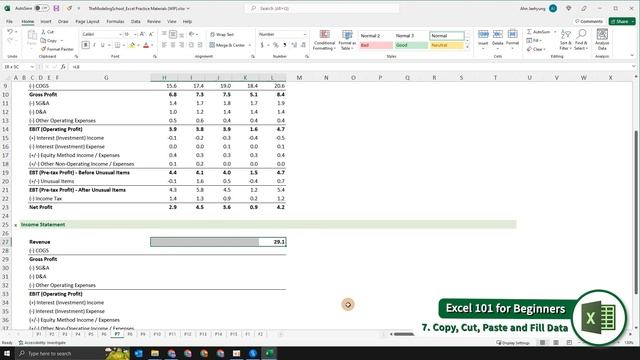Open Find & Select menu

click(x=580, y=40)
